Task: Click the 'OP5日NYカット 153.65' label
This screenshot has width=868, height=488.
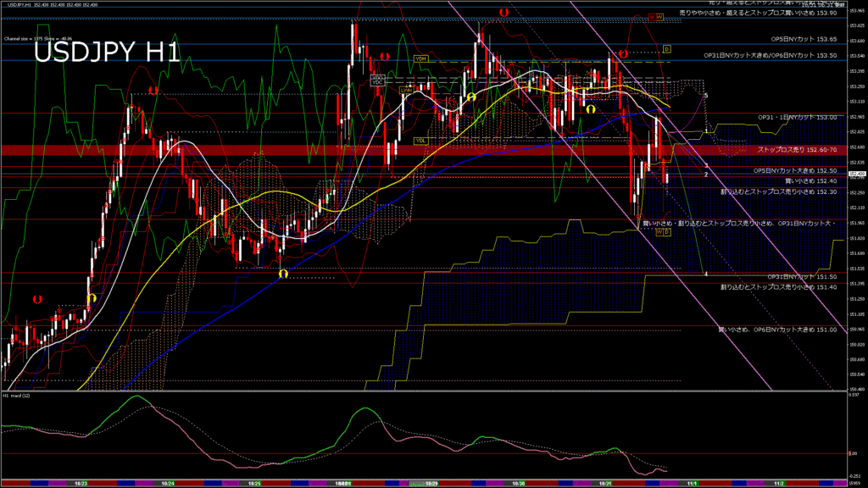Action: [804, 39]
